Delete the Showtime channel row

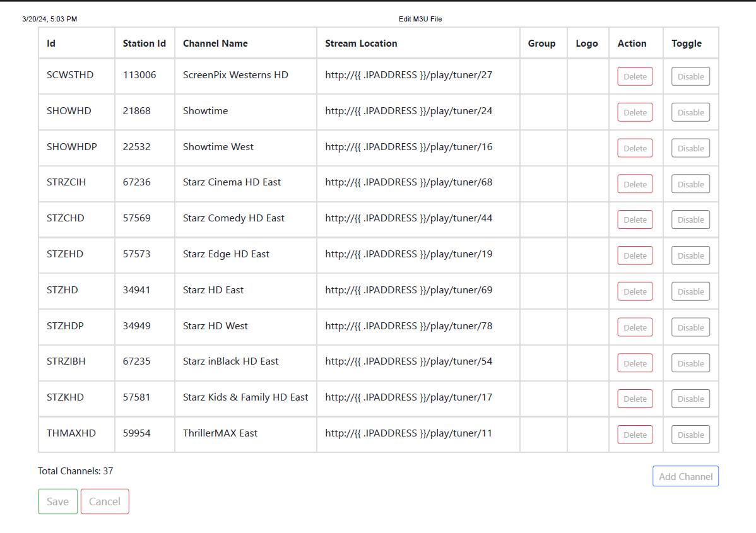point(634,112)
